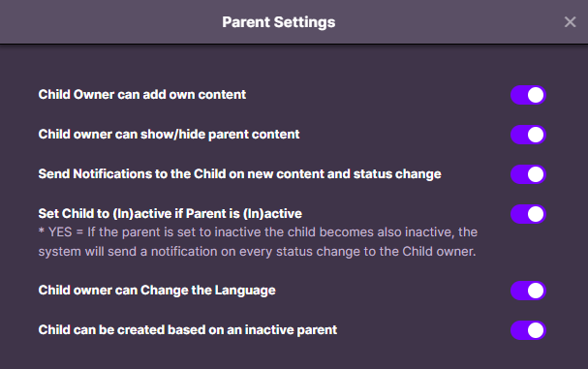This screenshot has width=588, height=369.
Task: Switch off Child created based on inactive parent
Action: [528, 330]
